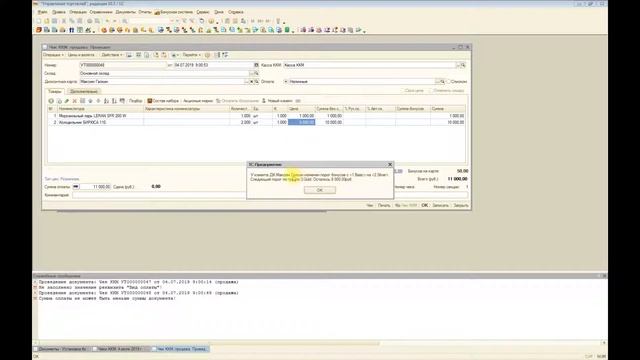The image size is (640, 360).
Task: Sort rows ascending in goods table
Action: 106,101
